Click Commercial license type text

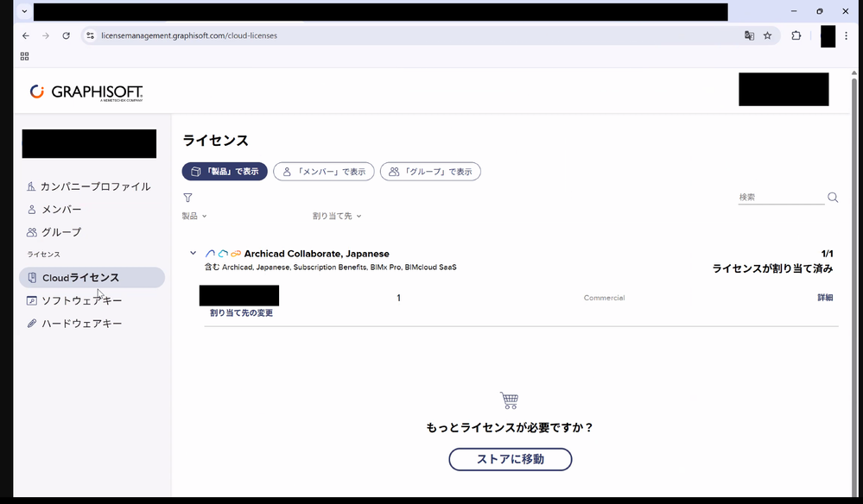point(605,298)
